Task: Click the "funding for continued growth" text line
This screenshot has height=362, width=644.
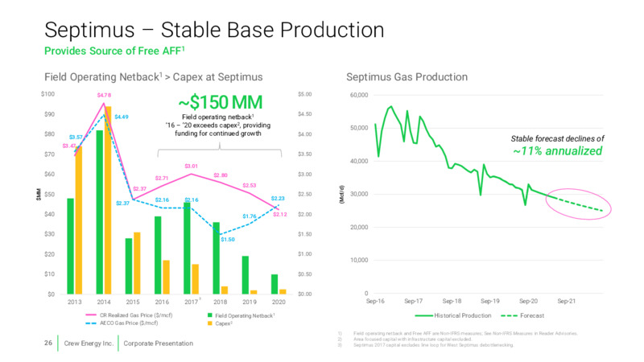Action: pos(218,134)
